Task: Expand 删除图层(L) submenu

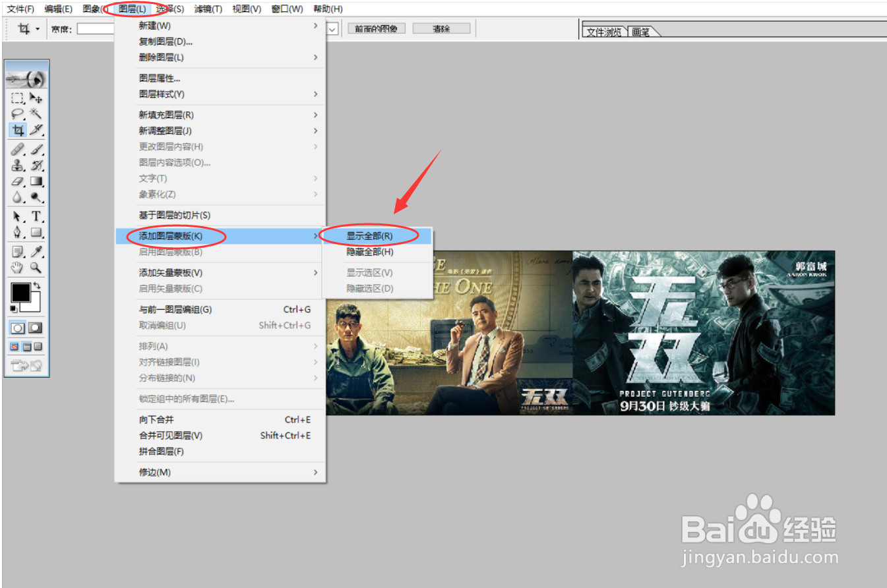Action: [315, 57]
